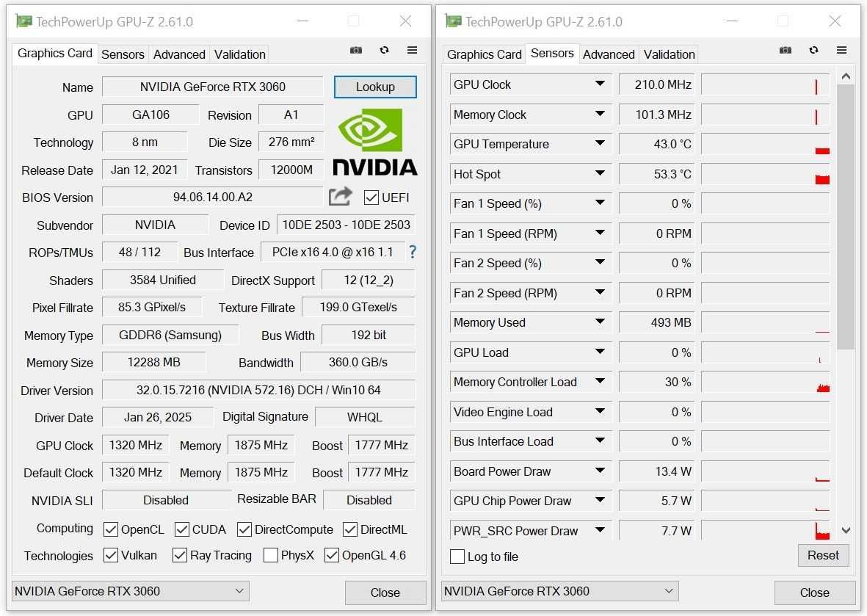The height and width of the screenshot is (616, 867).
Task: Click the Bandwidth value 360.0 GB/s
Action: tap(358, 363)
